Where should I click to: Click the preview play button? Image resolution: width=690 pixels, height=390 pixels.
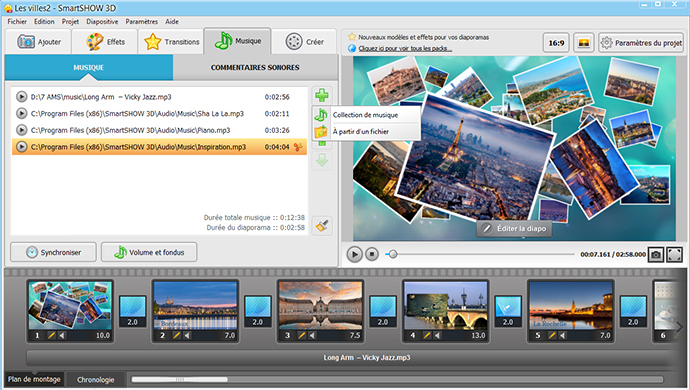[x=355, y=254]
